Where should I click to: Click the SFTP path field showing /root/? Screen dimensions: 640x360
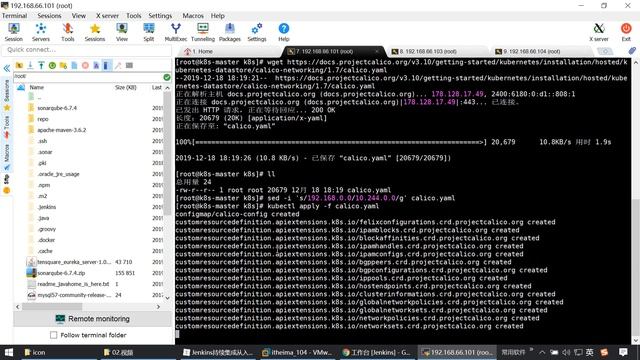pyautogui.click(x=88, y=76)
